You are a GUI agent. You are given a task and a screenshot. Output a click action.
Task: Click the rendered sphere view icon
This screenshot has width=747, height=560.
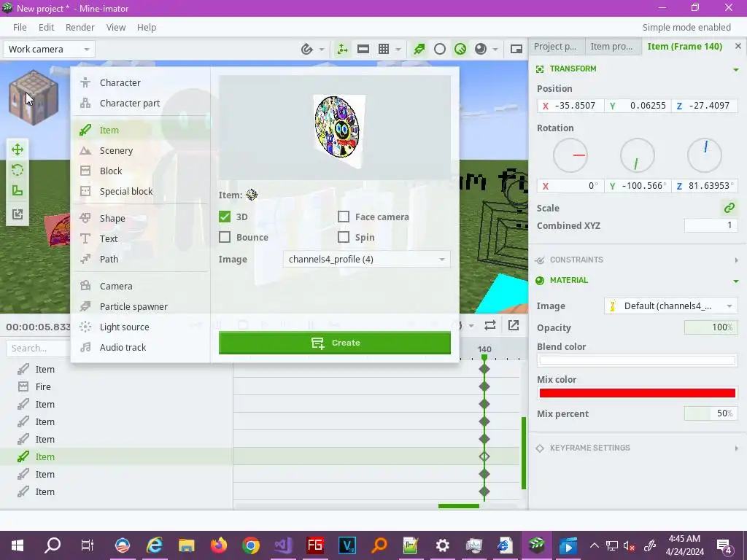[481, 49]
